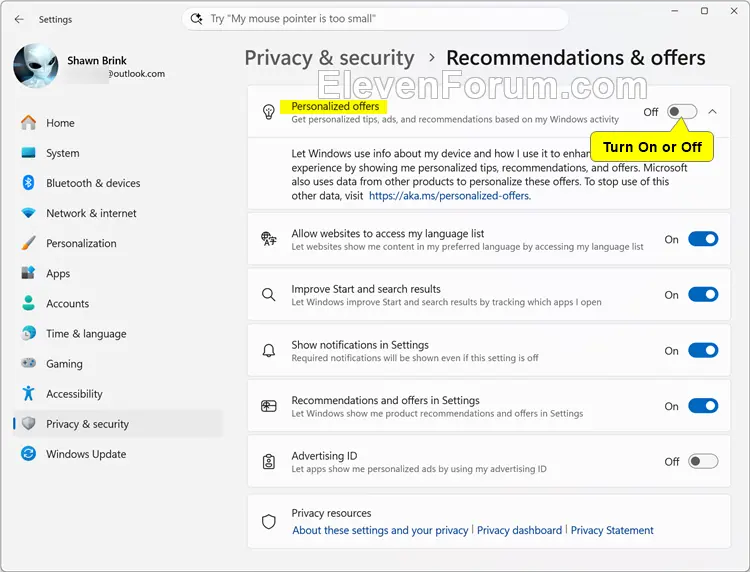Open About these settings and your privacy
750x572 pixels.
click(380, 530)
